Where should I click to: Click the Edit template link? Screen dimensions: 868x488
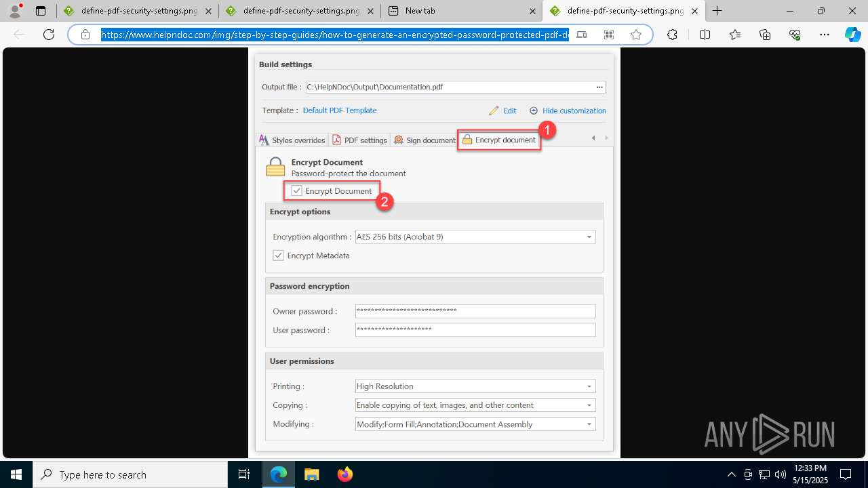click(502, 110)
